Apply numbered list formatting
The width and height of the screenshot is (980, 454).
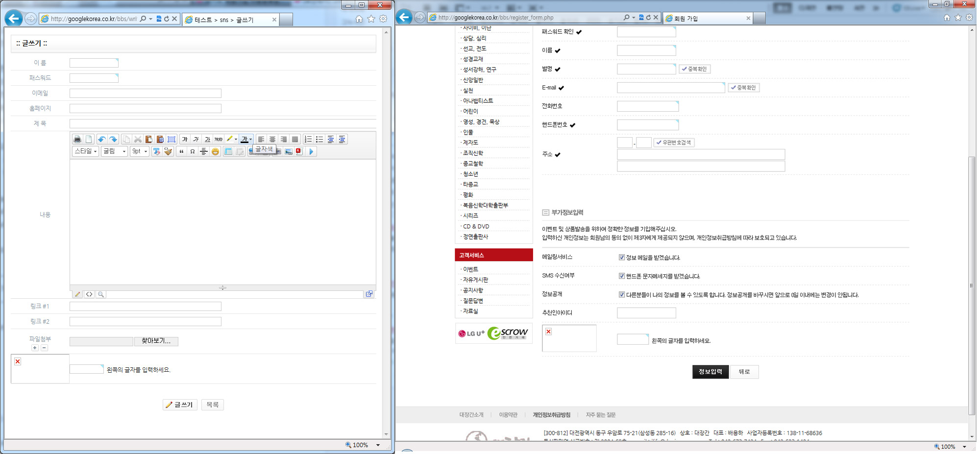coord(308,140)
